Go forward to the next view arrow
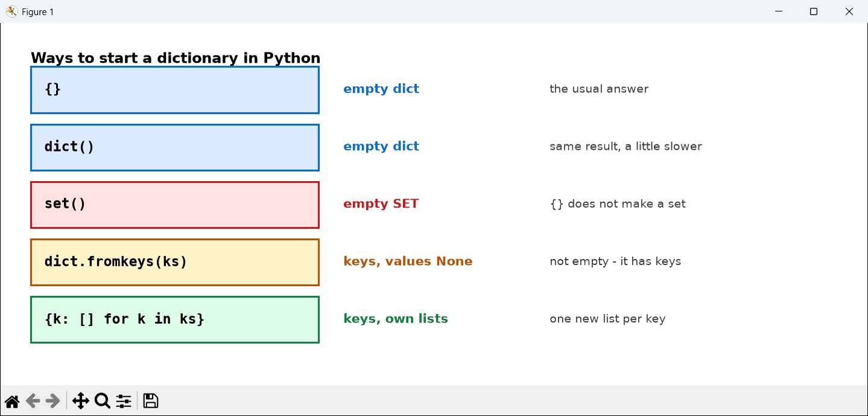This screenshot has width=868, height=416. pyautogui.click(x=53, y=401)
